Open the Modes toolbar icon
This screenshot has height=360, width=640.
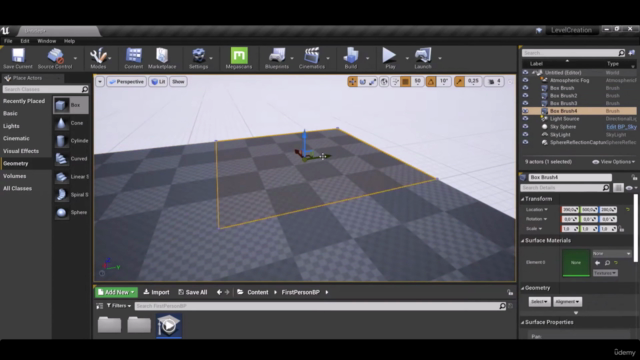click(98, 58)
